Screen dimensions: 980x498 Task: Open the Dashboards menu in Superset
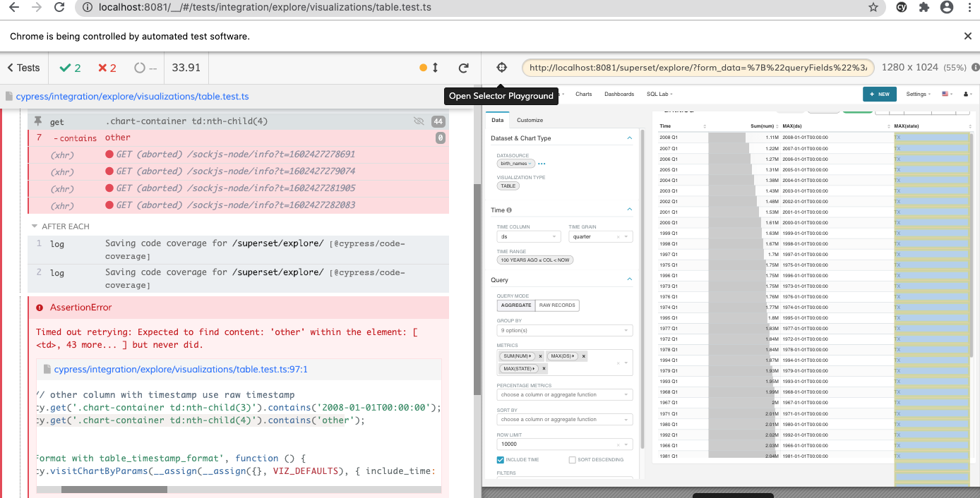[x=619, y=94]
